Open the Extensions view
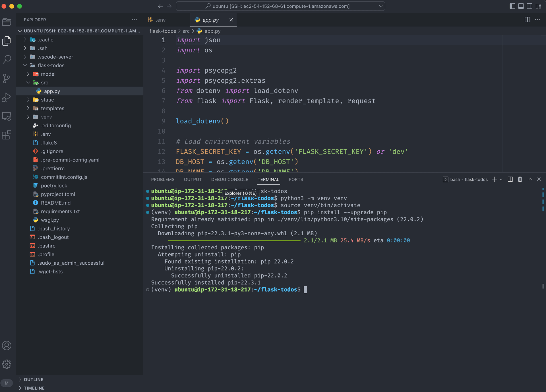Screen dimensions: 546x392 tap(7, 135)
